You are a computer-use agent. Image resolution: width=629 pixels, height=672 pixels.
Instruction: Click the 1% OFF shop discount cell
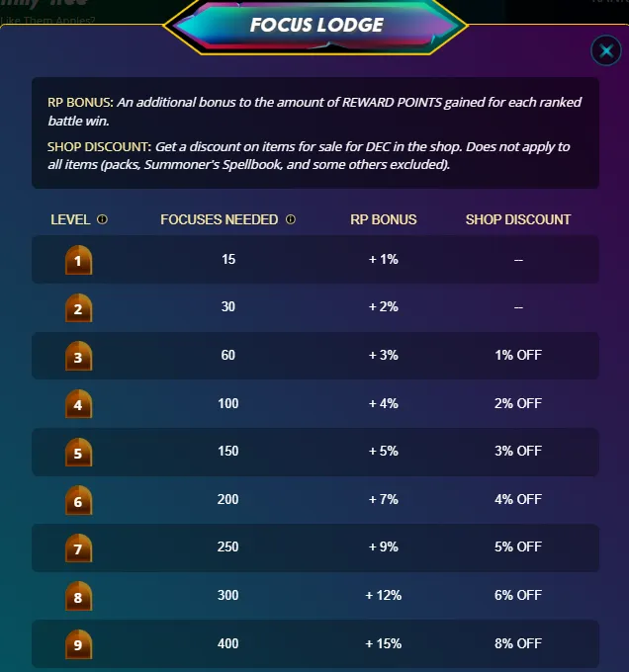pyautogui.click(x=518, y=355)
